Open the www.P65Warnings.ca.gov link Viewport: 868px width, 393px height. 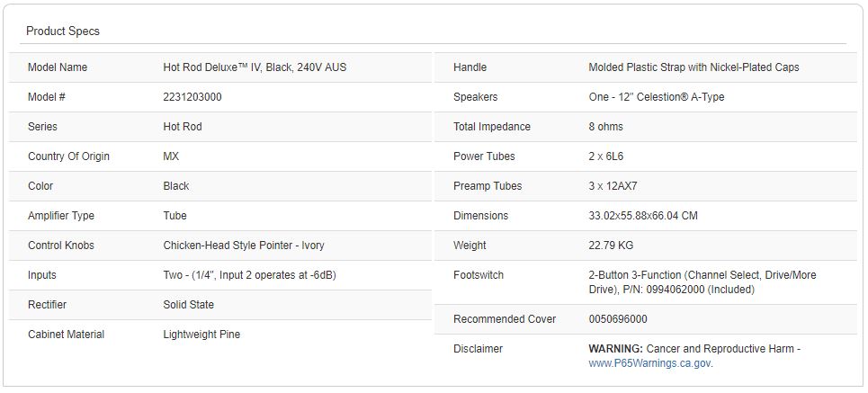tap(649, 363)
